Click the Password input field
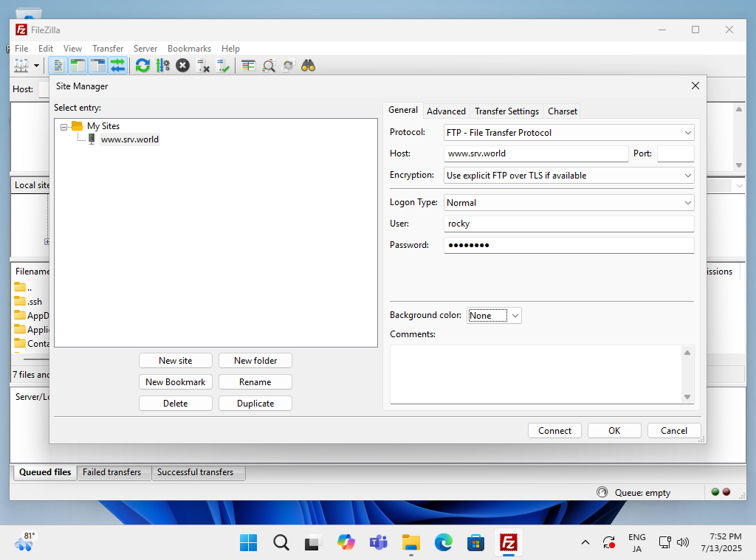The width and height of the screenshot is (756, 560). (568, 245)
